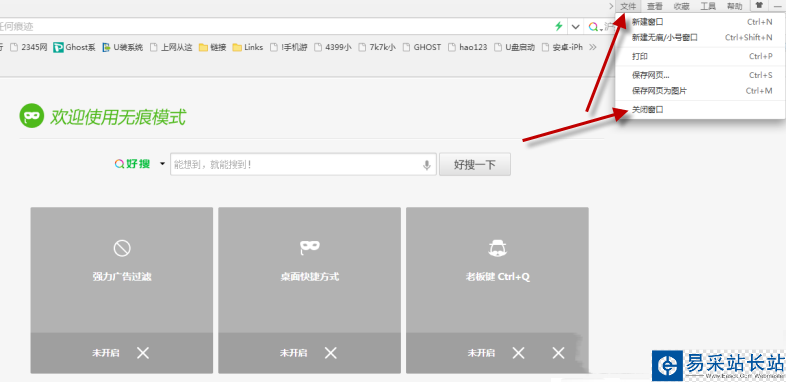The height and width of the screenshot is (382, 786).
Task: Click the 好搜一下 search button
Action: pos(475,164)
